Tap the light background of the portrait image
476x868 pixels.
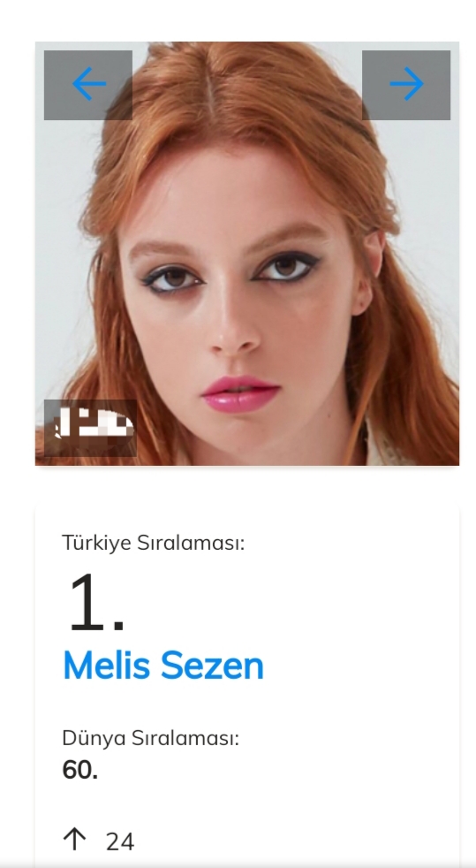click(426, 194)
